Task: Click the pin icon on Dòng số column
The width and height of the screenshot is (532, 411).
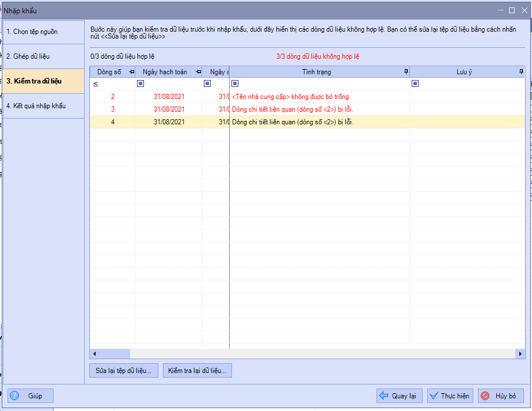Action: pos(131,72)
